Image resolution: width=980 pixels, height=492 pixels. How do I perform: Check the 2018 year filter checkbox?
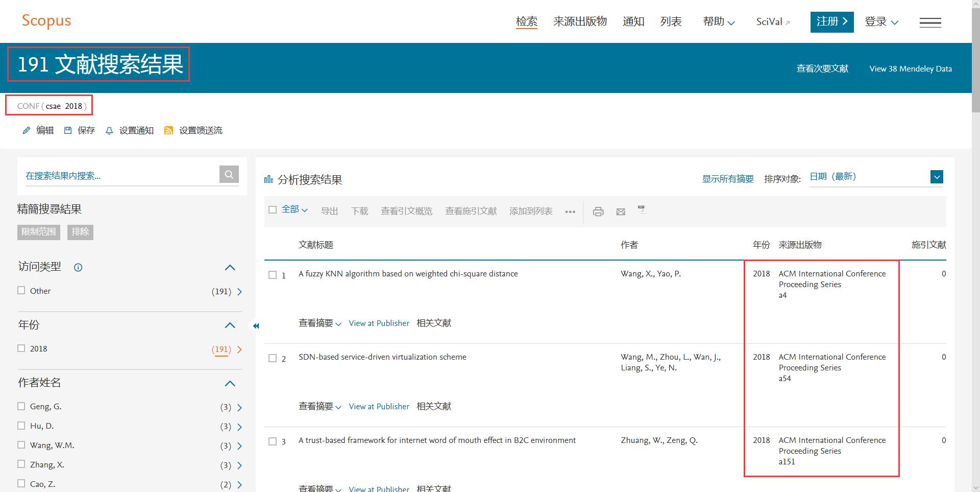(21, 348)
